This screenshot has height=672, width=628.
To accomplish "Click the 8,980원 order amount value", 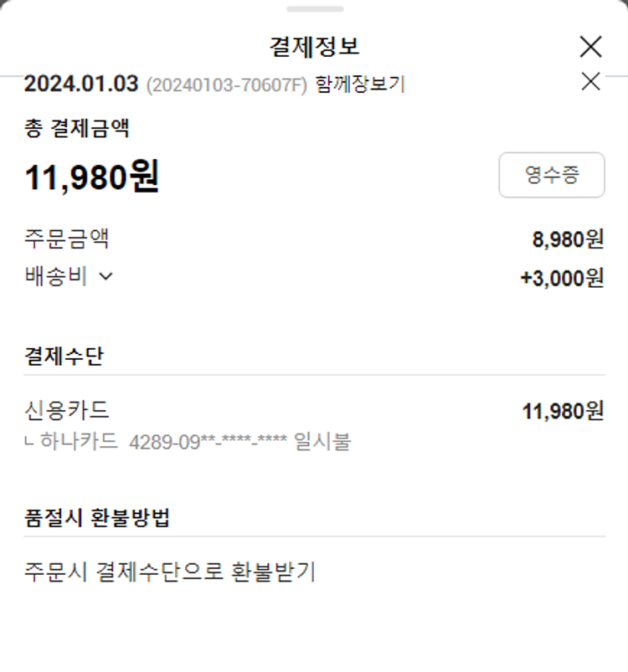I will coord(568,240).
